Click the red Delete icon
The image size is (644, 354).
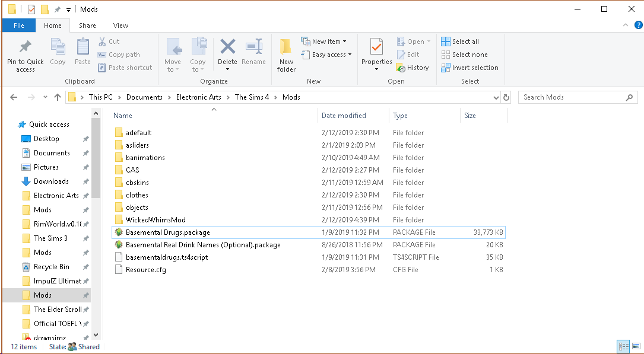click(227, 47)
